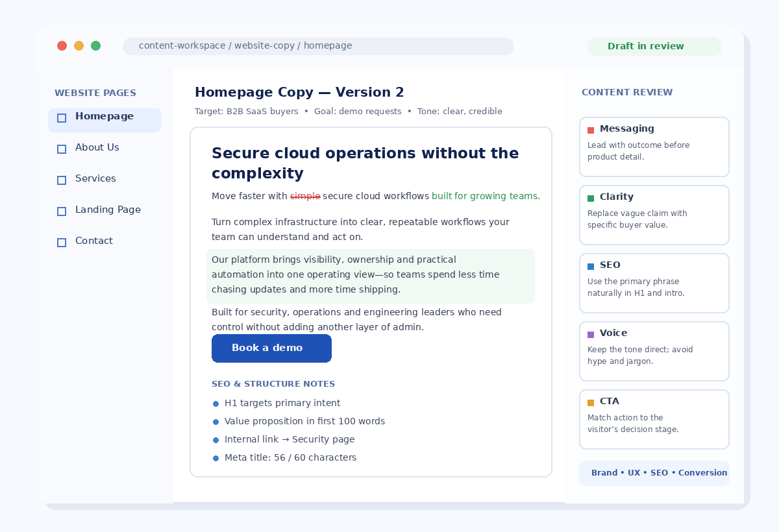Open the Clarity review card
This screenshot has height=532, width=779.
654,215
